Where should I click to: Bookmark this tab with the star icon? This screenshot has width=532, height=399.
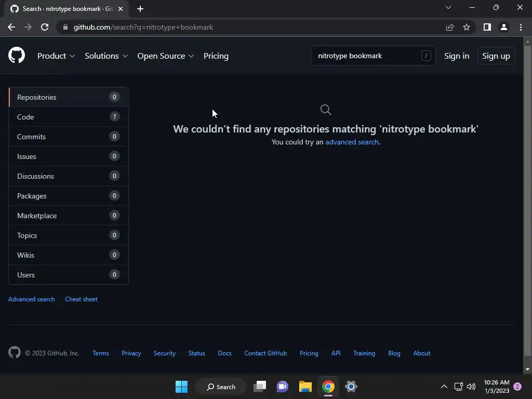[467, 27]
